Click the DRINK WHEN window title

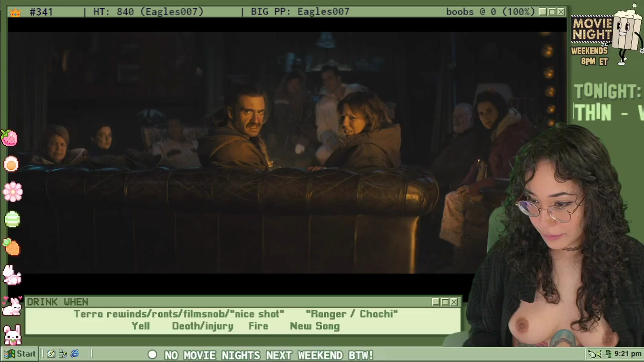(58, 302)
